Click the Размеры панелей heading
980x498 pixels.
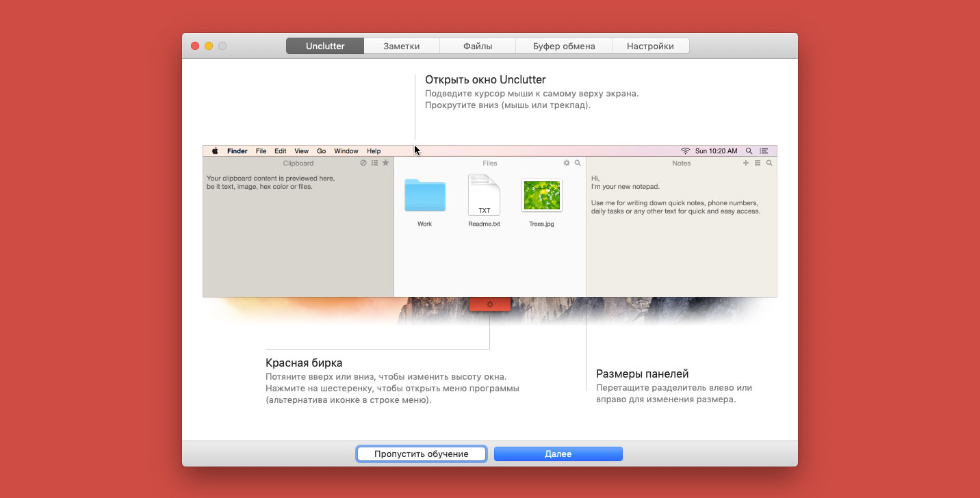coord(642,374)
